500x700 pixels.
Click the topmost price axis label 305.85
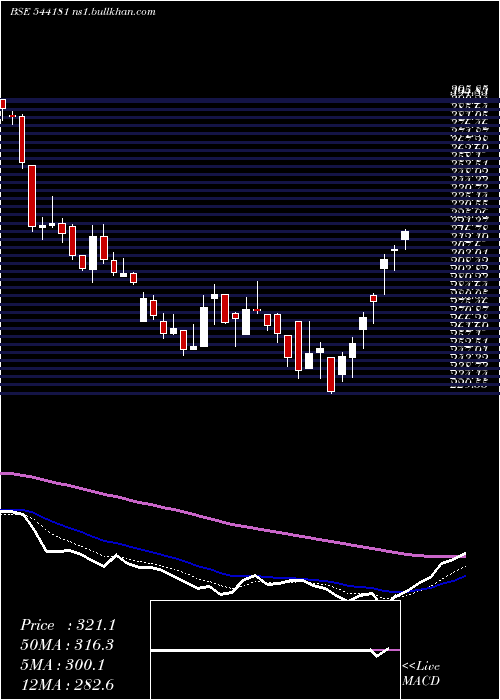tap(468, 92)
